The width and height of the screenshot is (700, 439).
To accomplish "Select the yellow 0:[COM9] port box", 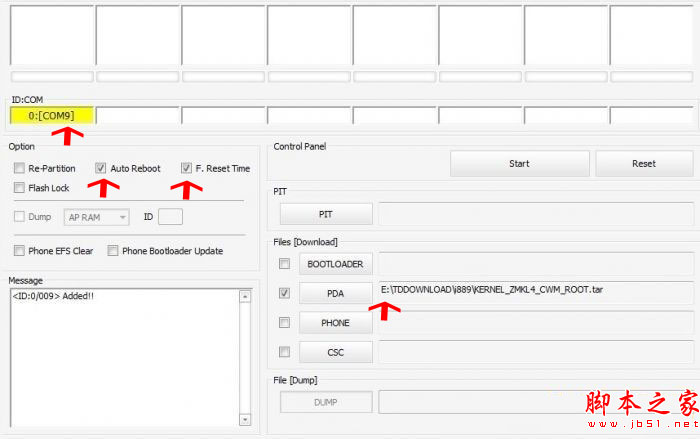I will 51,116.
